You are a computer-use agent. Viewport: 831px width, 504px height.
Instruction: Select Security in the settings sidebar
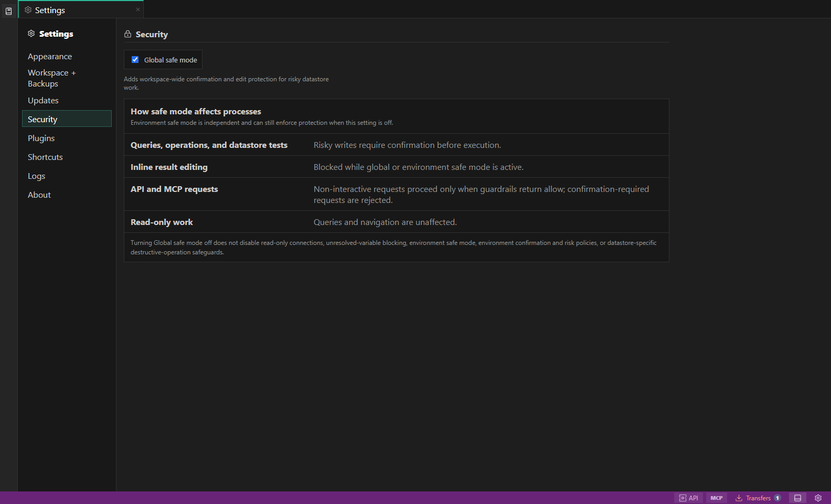(67, 119)
